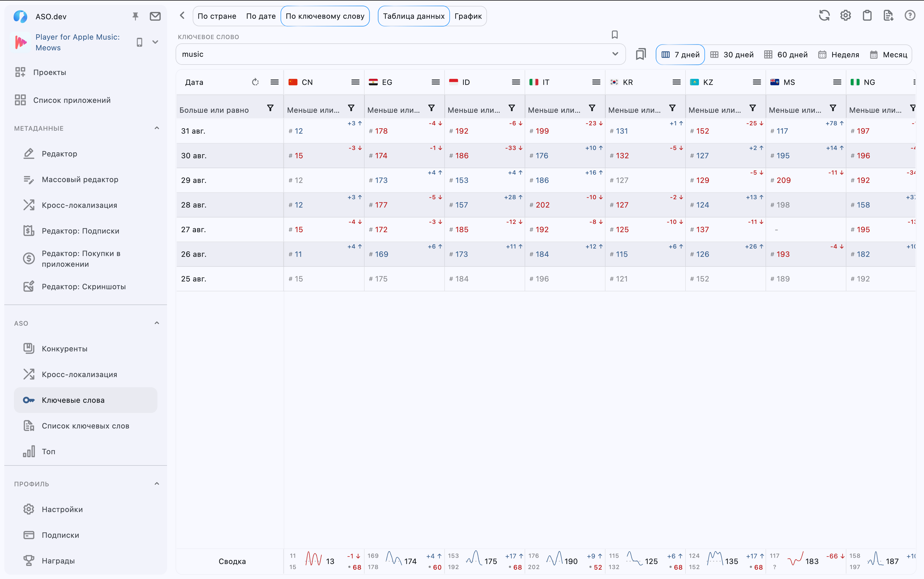Open settings gear icon in top toolbar
The height and width of the screenshot is (579, 924).
[x=846, y=16]
